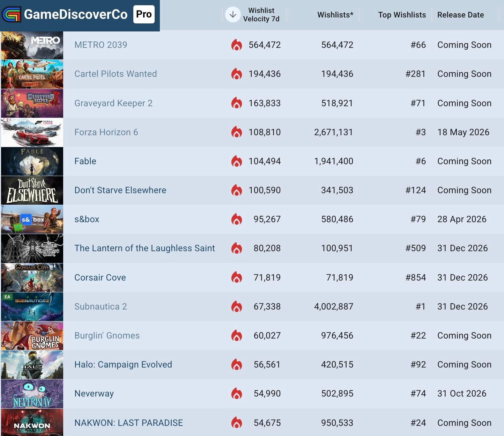The height and width of the screenshot is (436, 504).
Task: Click the Cartel Pilots Wanted cover thumbnail
Action: pyautogui.click(x=32, y=74)
